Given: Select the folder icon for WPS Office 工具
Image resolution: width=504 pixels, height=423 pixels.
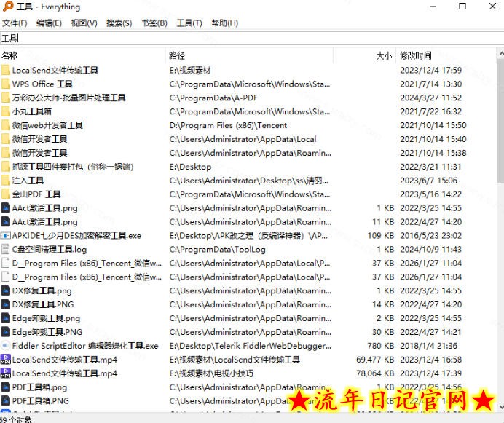Looking at the screenshot, I should tap(6, 84).
